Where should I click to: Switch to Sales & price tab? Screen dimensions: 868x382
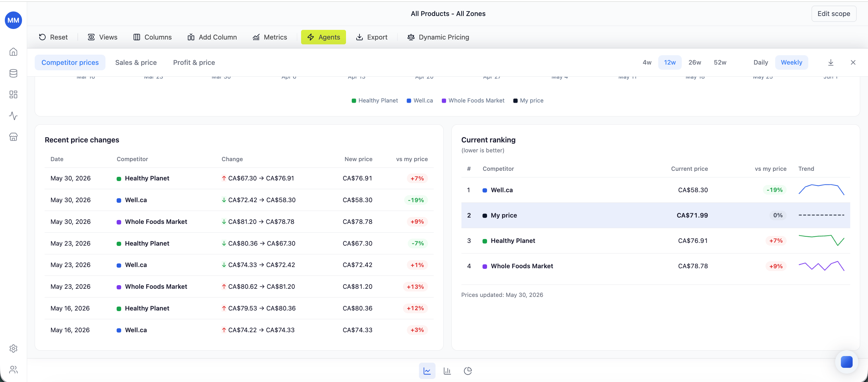(136, 62)
